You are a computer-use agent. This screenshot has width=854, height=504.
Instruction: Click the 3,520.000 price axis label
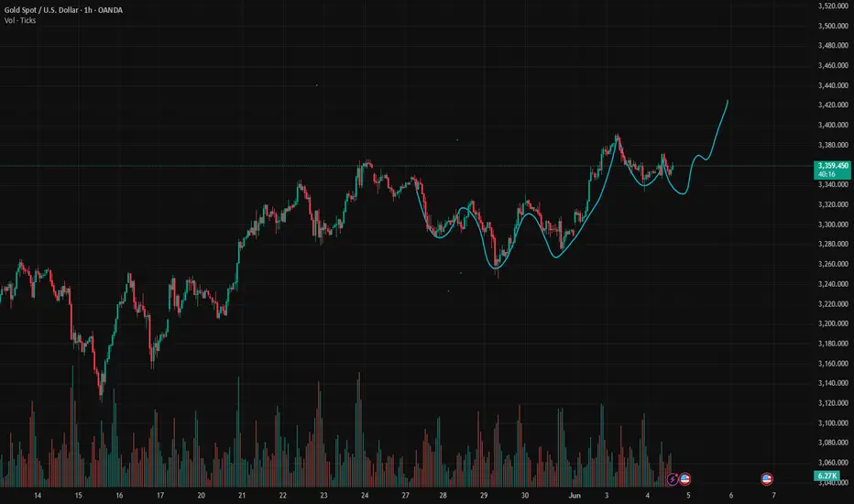pos(833,6)
